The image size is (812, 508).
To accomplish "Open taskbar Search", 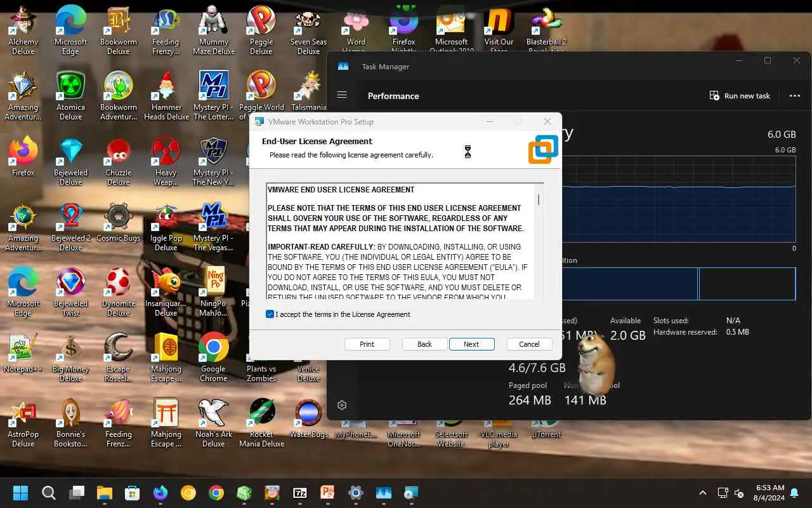I will tap(49, 493).
